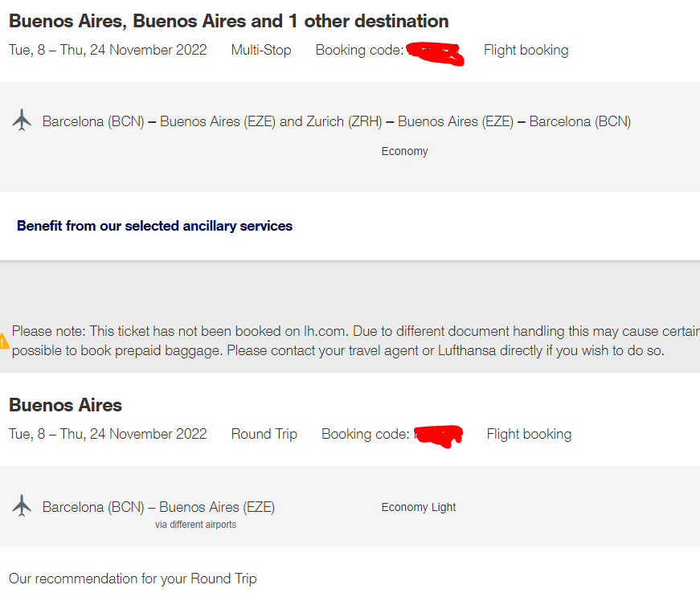The width and height of the screenshot is (700, 597).
Task: Click the 'Economy' fare class label
Action: 404,151
